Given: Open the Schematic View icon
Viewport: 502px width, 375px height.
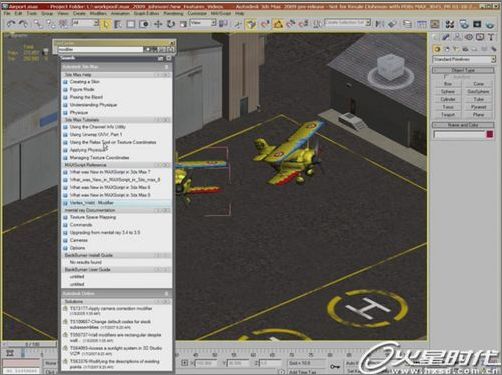Looking at the screenshot, I should tap(434, 23).
